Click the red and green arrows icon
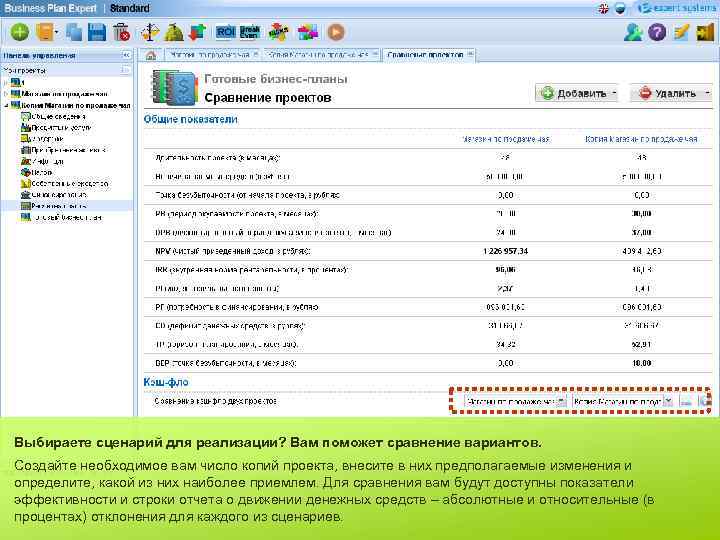This screenshot has height=540, width=720. pos(198,32)
